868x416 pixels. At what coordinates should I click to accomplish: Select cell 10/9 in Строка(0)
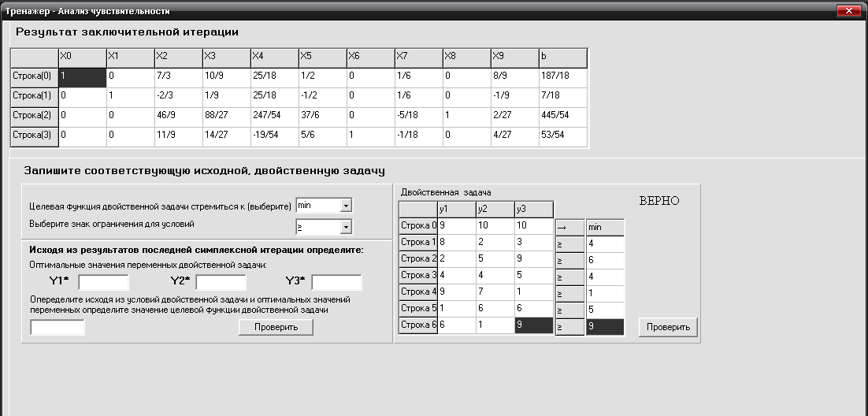(226, 77)
